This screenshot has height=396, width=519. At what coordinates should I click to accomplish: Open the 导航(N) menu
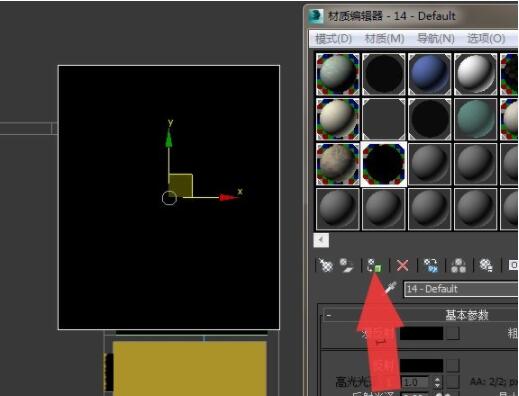(x=436, y=39)
